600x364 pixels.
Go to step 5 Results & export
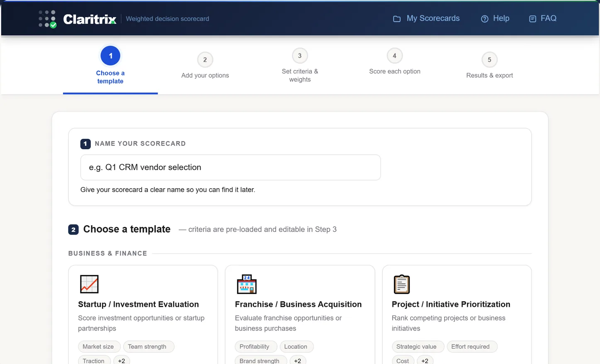click(x=489, y=66)
